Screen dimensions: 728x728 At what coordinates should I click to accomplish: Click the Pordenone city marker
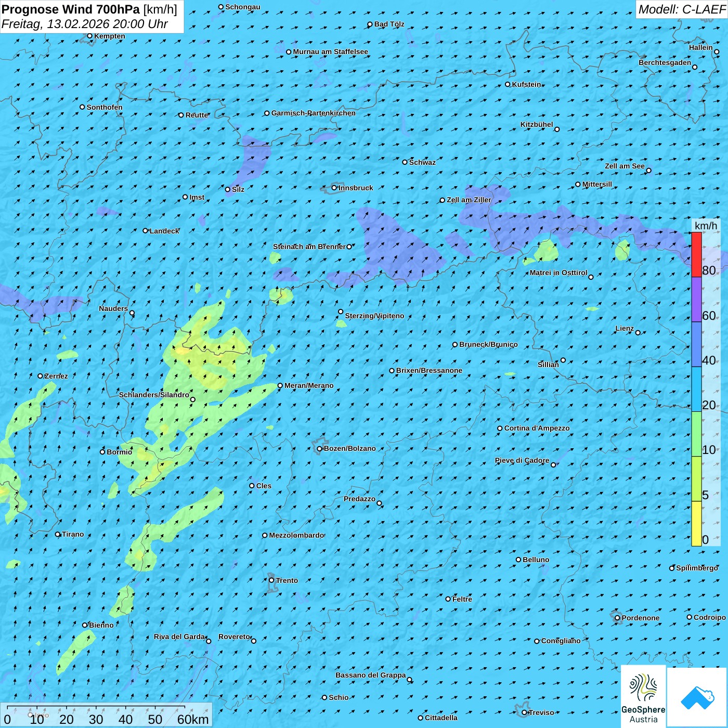[618, 618]
